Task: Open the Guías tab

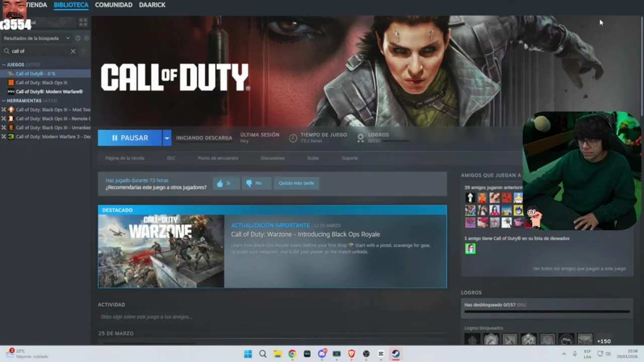Action: (x=313, y=158)
